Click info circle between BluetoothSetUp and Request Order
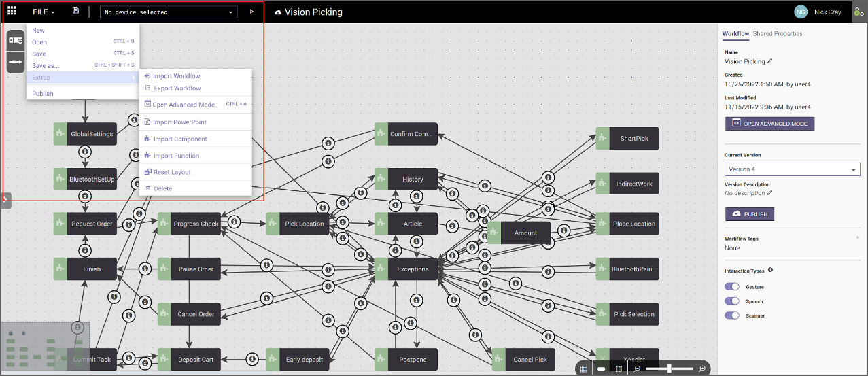This screenshot has height=376, width=868. pos(85,196)
